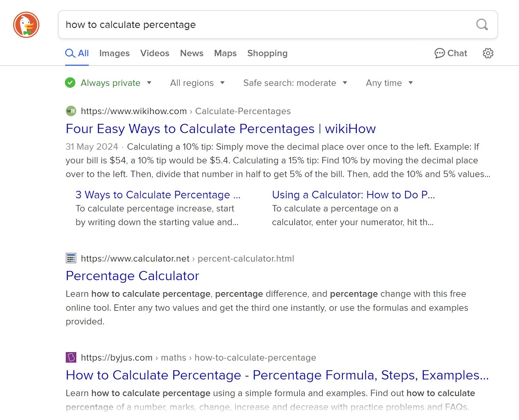Switch to the Videos tab
Viewport: 519px width, 420px height.
point(155,53)
